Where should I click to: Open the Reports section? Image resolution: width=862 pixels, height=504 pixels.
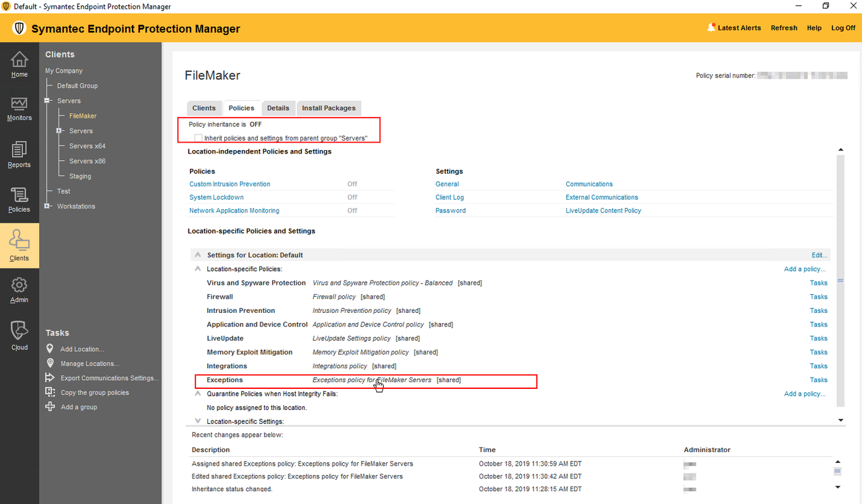(x=19, y=154)
